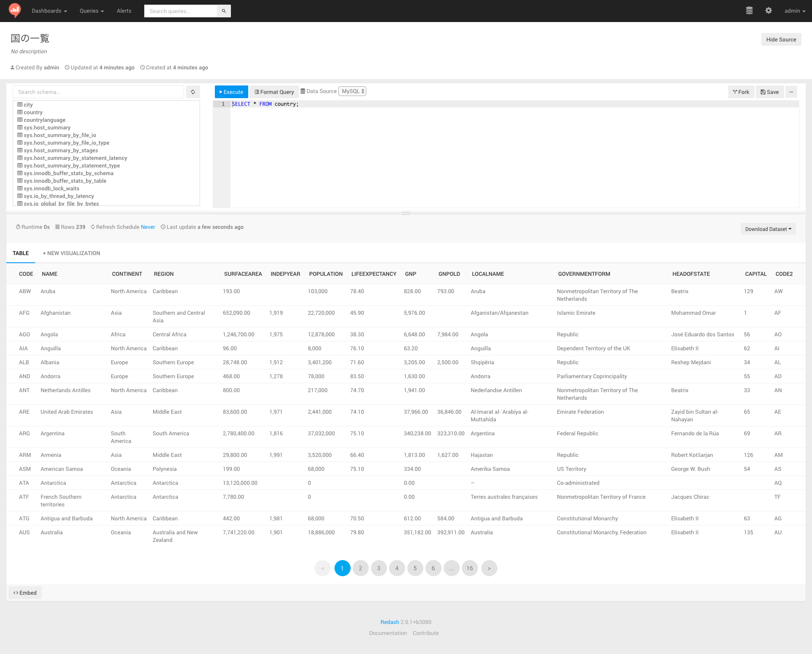Open the admin user menu
This screenshot has width=812, height=654.
(x=794, y=11)
